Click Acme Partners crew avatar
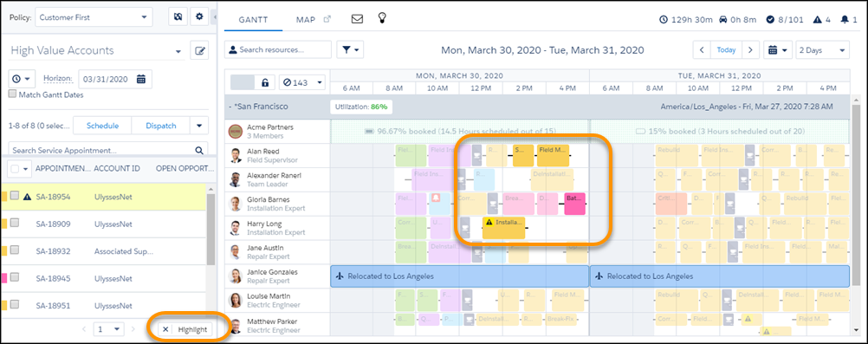Screen dimensions: 868x344 point(236,132)
